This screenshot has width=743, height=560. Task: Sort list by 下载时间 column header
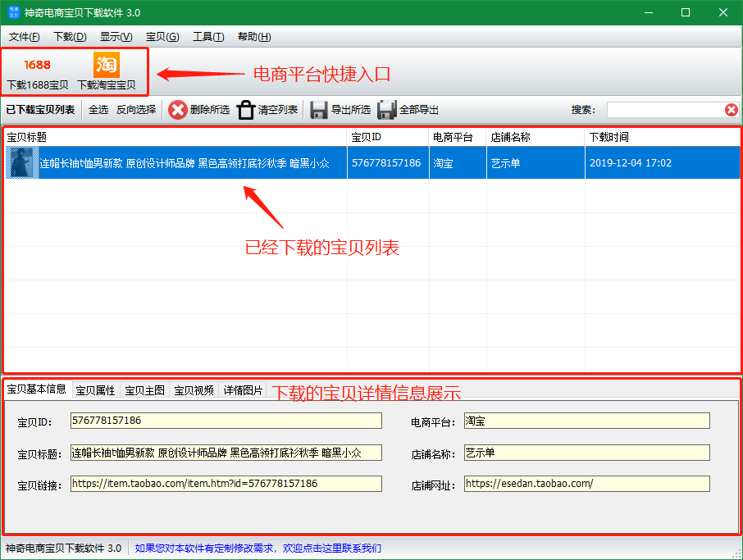[662, 138]
